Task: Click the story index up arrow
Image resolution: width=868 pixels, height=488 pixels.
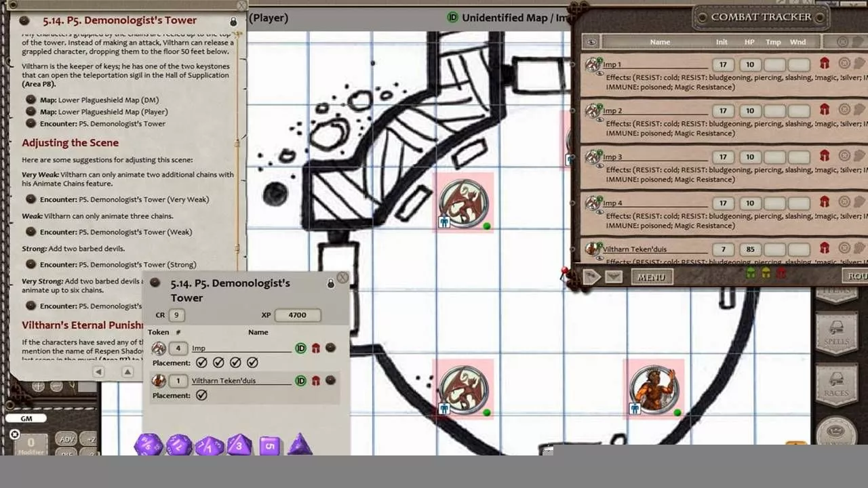Action: (x=127, y=371)
